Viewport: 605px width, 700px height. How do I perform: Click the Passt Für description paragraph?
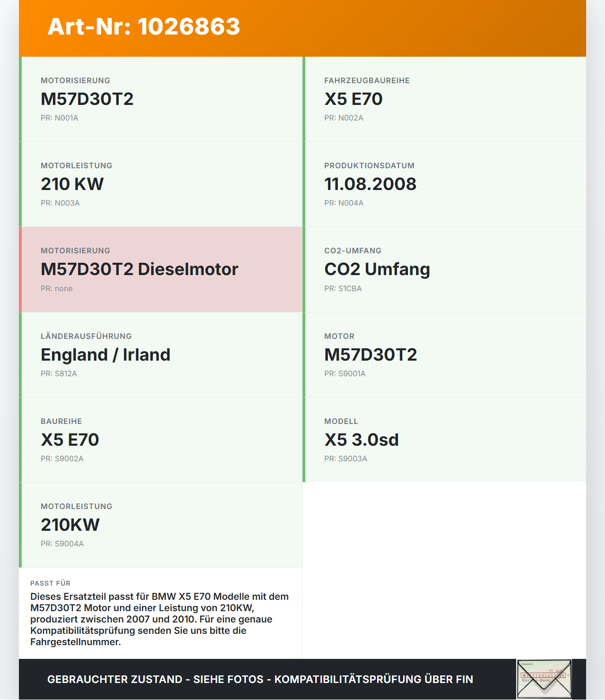160,619
